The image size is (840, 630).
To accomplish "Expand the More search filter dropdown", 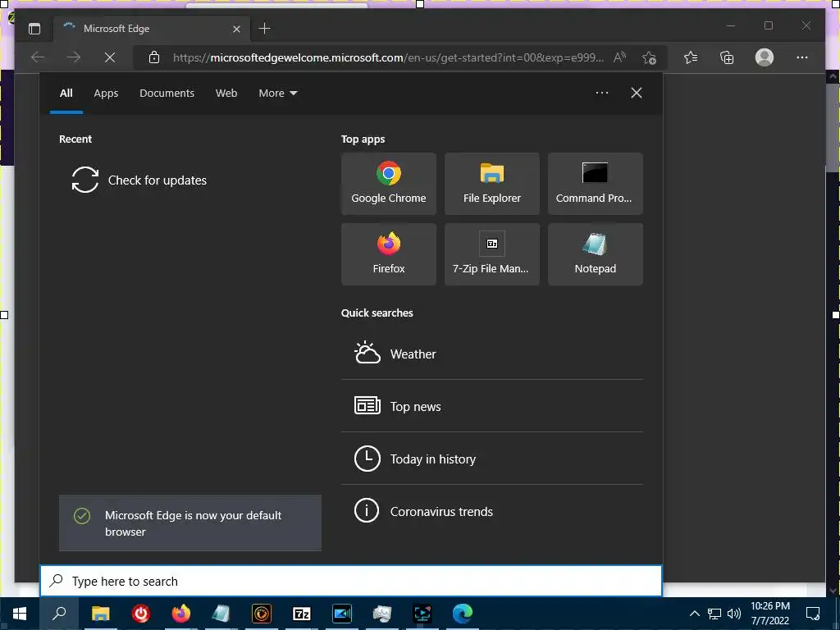I will (x=277, y=94).
